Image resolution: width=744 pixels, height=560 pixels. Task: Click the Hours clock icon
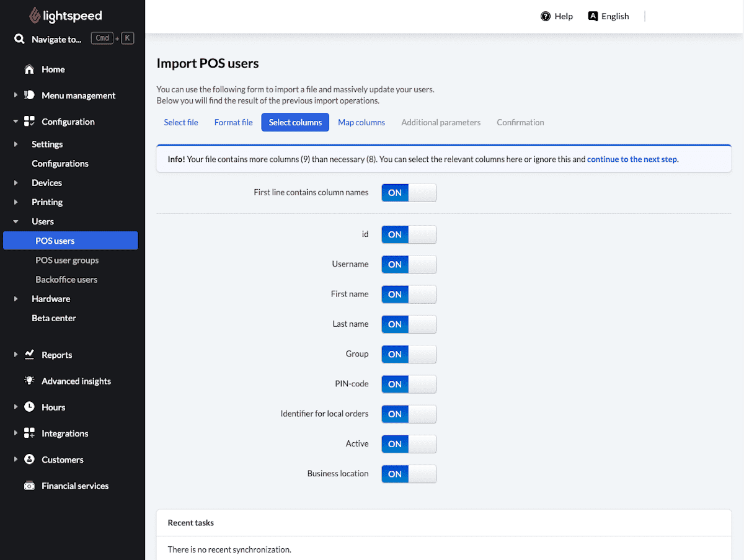tap(29, 407)
